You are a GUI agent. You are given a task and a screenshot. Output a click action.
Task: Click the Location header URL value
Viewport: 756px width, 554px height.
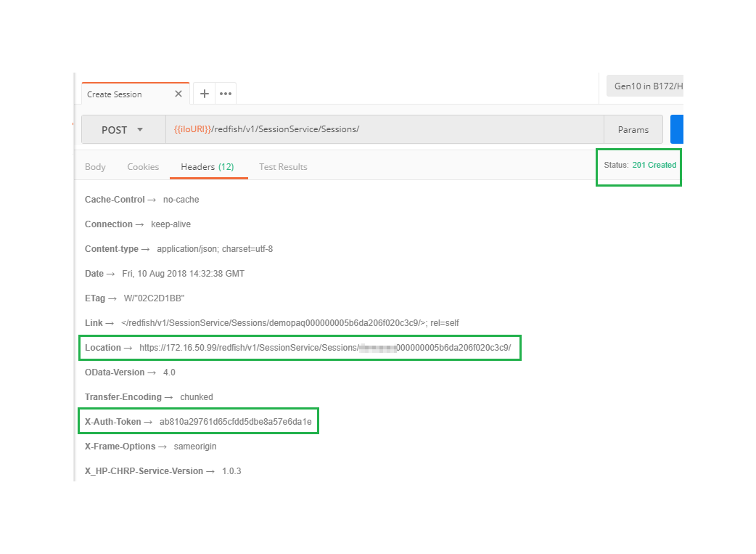(x=325, y=348)
